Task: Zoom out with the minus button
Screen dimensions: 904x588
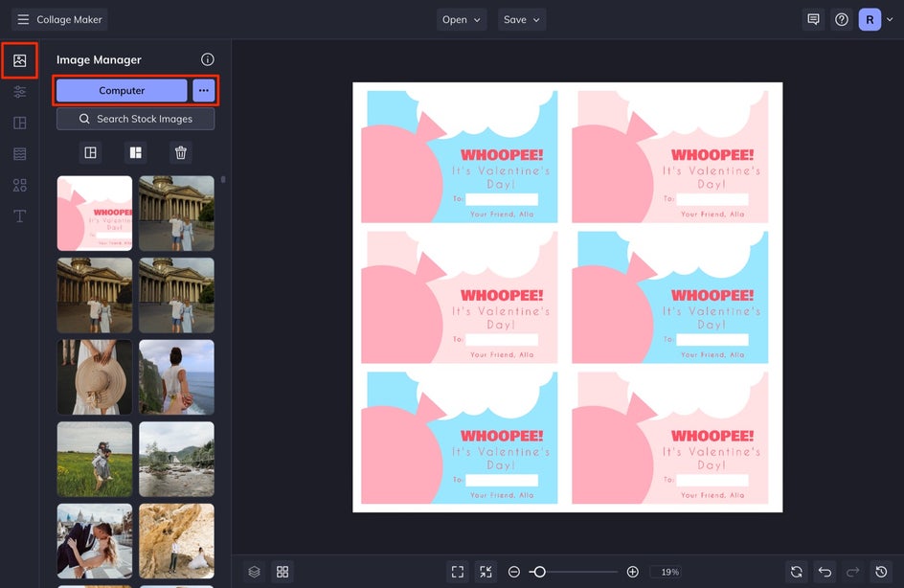Action: 513,572
